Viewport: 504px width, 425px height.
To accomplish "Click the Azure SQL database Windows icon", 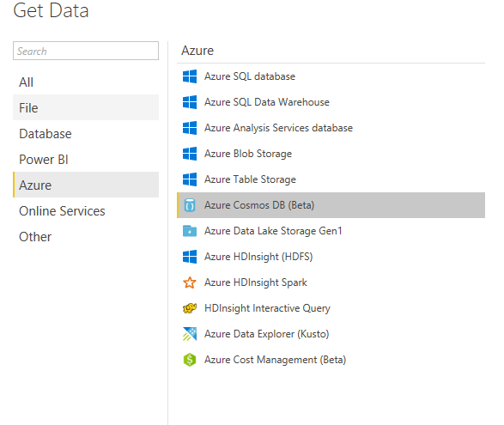I will pos(190,76).
